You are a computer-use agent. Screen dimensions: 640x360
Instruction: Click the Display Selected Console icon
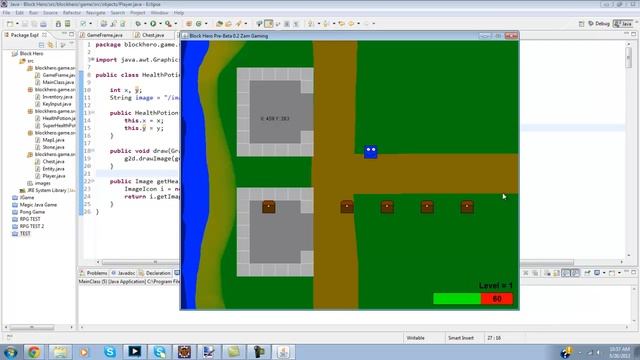click(x=597, y=273)
